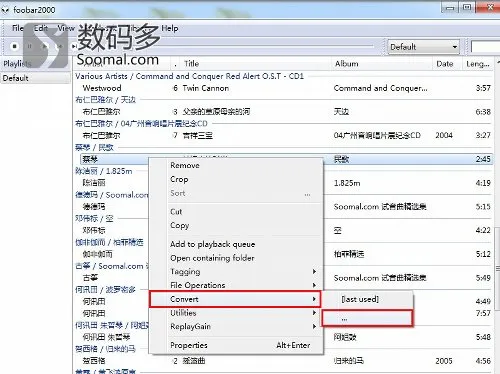The image size is (500, 374).
Task: Click the 6:38 length value
Action: pyautogui.click(x=483, y=112)
